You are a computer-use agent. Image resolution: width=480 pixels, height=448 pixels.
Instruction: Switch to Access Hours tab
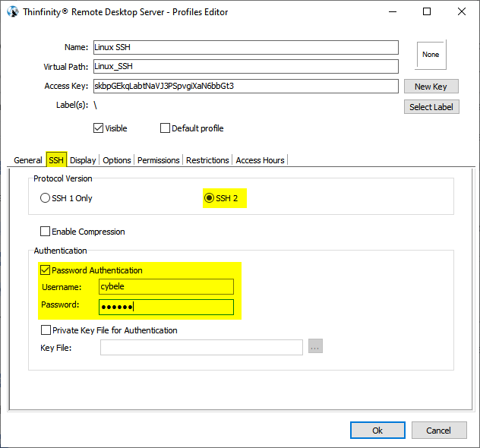(260, 160)
